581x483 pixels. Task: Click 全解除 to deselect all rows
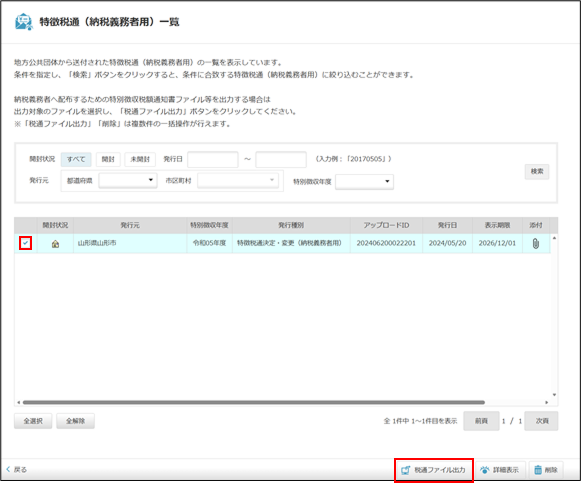[x=76, y=421]
